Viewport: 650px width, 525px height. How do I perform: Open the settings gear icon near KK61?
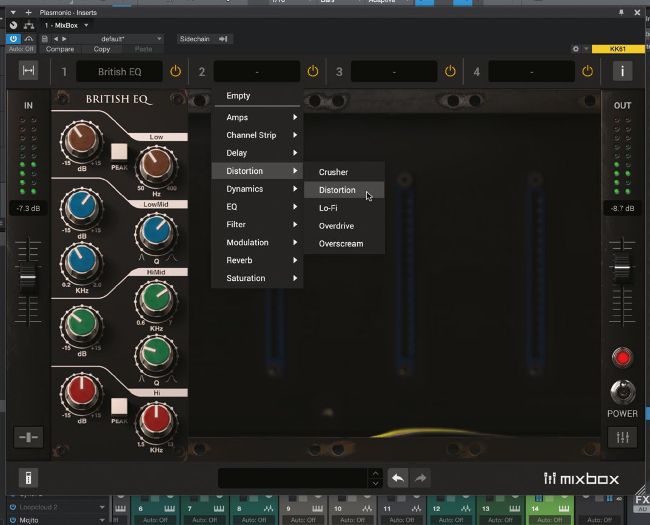tap(575, 49)
